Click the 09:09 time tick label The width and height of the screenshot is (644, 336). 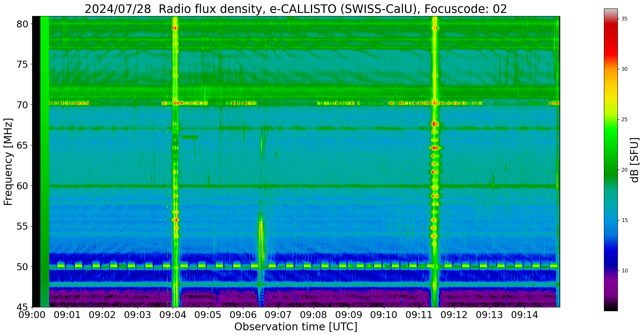[x=349, y=315]
